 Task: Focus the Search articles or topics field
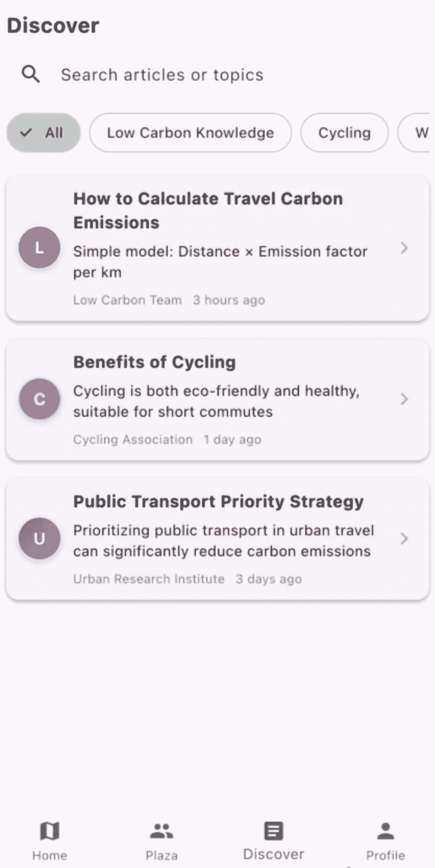pos(162,75)
